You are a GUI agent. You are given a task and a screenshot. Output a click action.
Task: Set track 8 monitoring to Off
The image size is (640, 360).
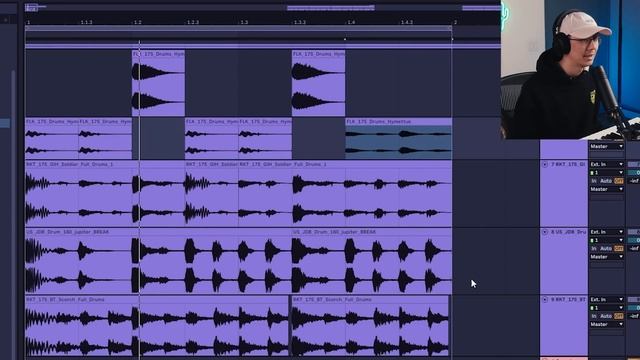[x=619, y=249]
